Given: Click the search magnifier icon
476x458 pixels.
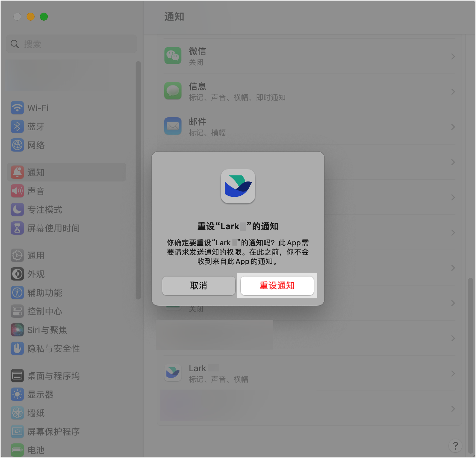Looking at the screenshot, I should [15, 44].
